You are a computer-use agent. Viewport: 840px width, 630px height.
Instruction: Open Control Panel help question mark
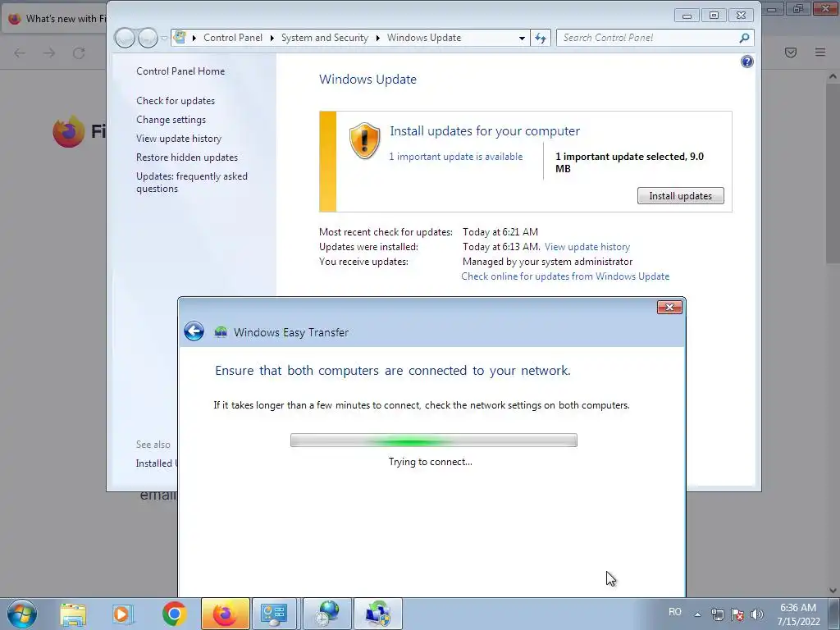point(746,62)
